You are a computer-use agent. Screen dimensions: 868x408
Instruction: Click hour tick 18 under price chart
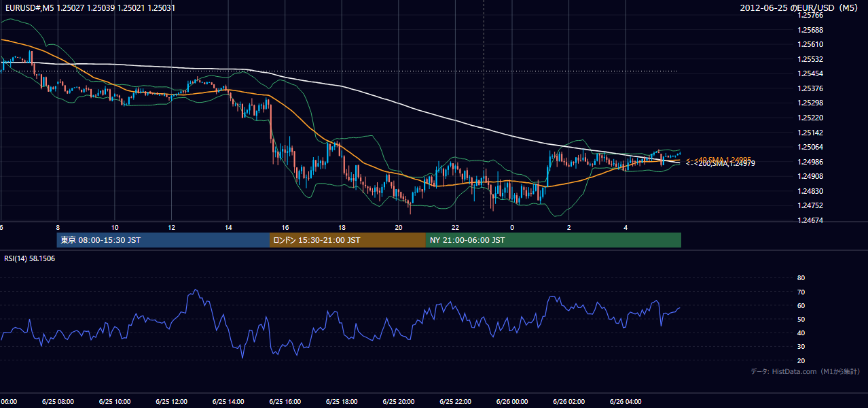click(x=342, y=227)
